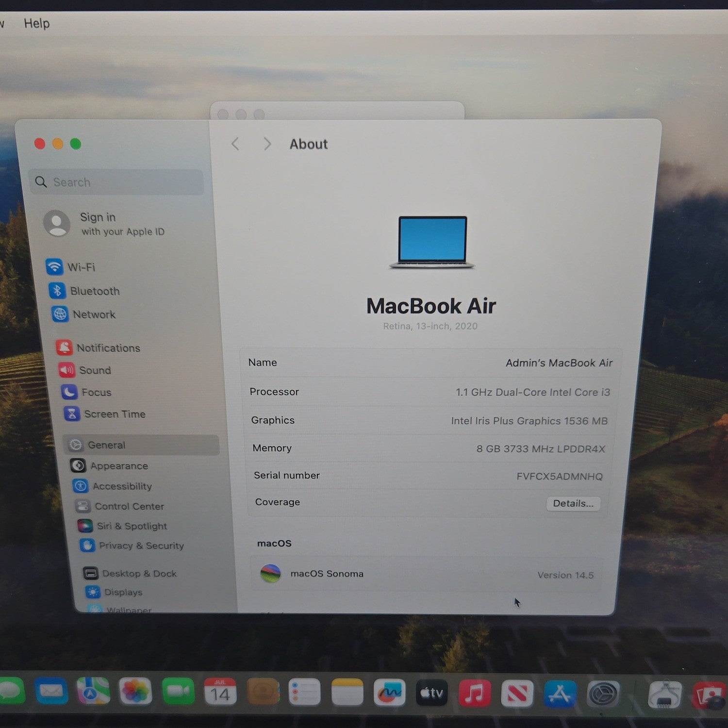Open Maps from the Dock
The height and width of the screenshot is (728, 728).
pyautogui.click(x=93, y=691)
